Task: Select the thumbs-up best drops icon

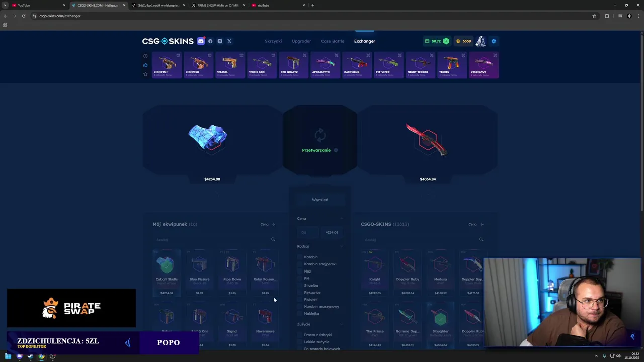Action: tap(145, 65)
